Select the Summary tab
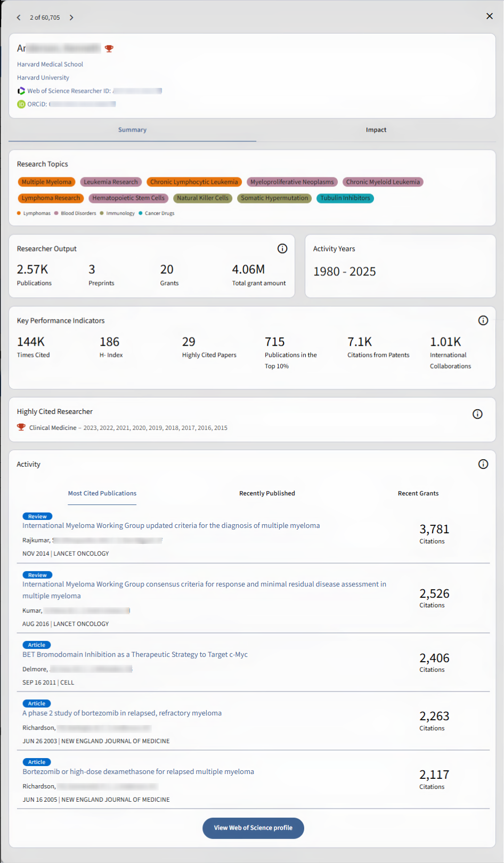This screenshot has height=863, width=504. tap(132, 130)
